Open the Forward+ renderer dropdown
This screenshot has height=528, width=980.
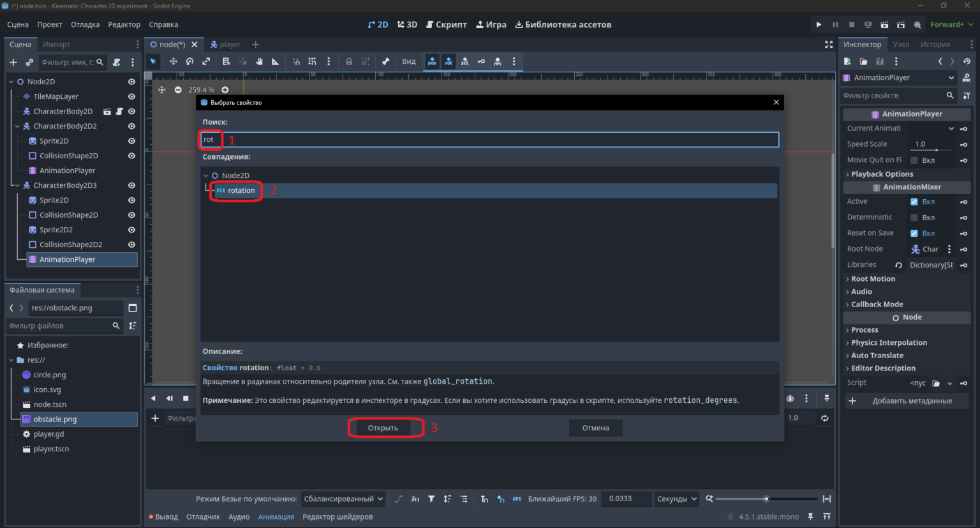(951, 24)
